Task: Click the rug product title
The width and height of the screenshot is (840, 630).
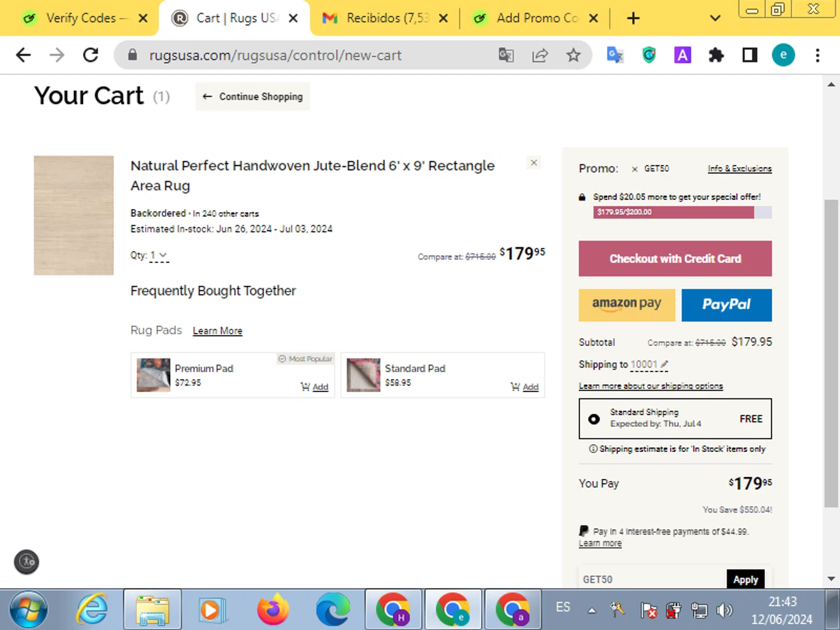Action: tap(312, 175)
